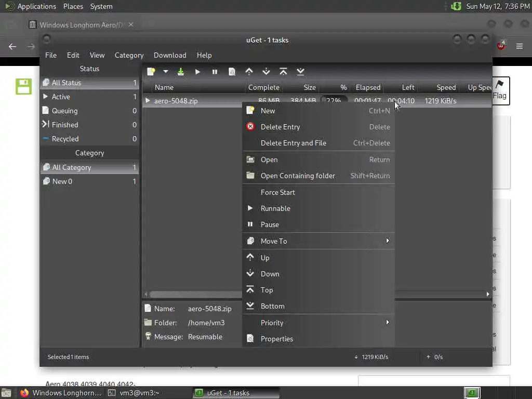
Task: Choose Force Start in the context menu
Action: [x=318, y=192]
